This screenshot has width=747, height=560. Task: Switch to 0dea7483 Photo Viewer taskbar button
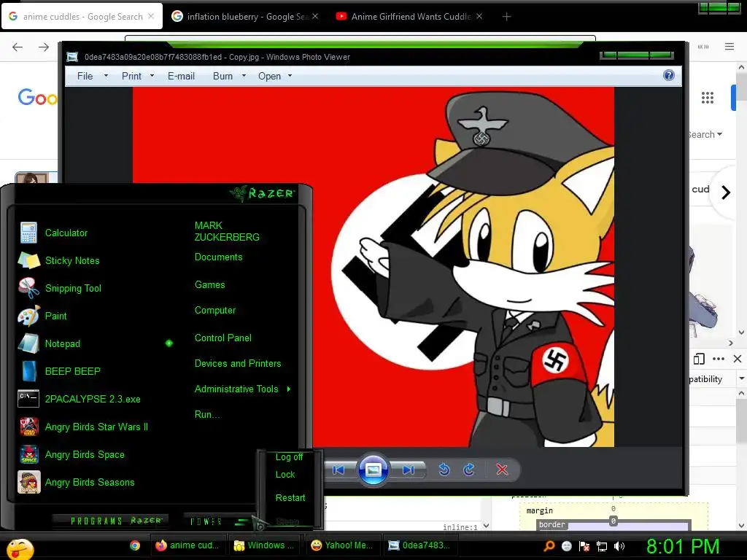pyautogui.click(x=419, y=545)
